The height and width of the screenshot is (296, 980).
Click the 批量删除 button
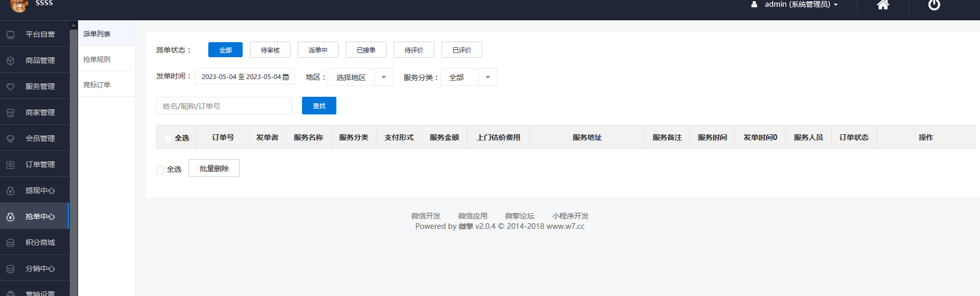[214, 168]
